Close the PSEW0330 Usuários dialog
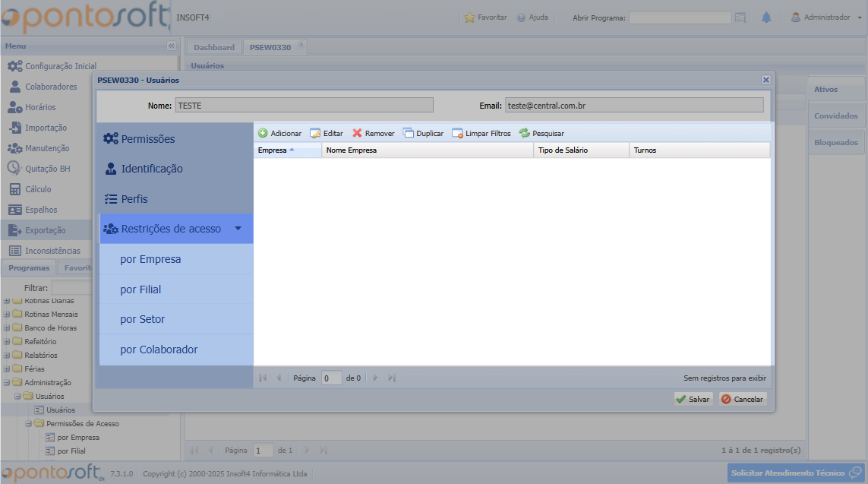Screen dimensions: 868x484 [x=765, y=80]
